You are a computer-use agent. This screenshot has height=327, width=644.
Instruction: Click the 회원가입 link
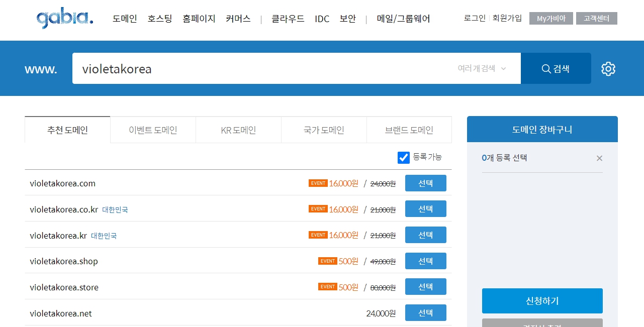tap(507, 19)
